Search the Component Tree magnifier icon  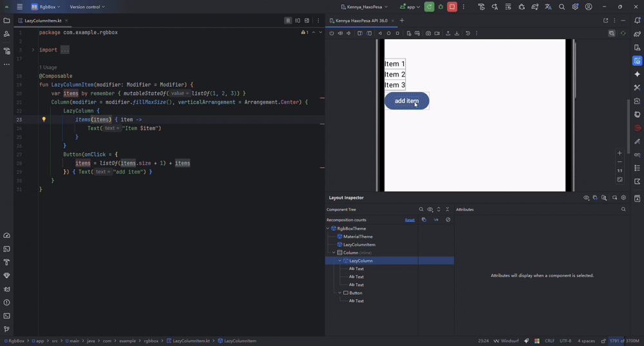[421, 210]
